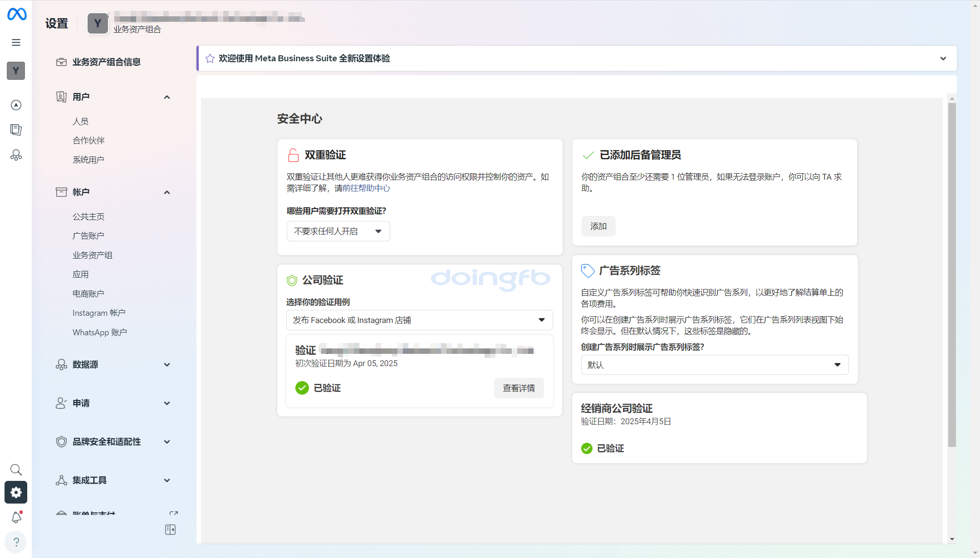
Task: Click the settings gear icon in left rail
Action: tap(16, 492)
